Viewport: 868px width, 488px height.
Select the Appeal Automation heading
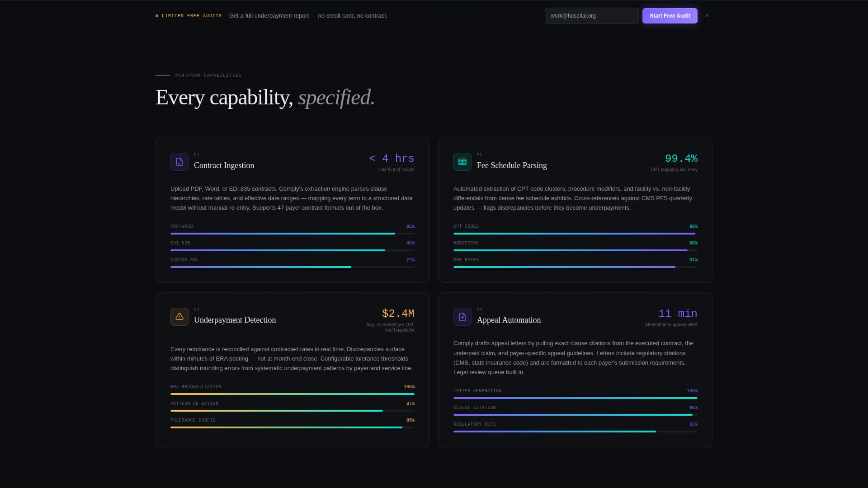[509, 320]
